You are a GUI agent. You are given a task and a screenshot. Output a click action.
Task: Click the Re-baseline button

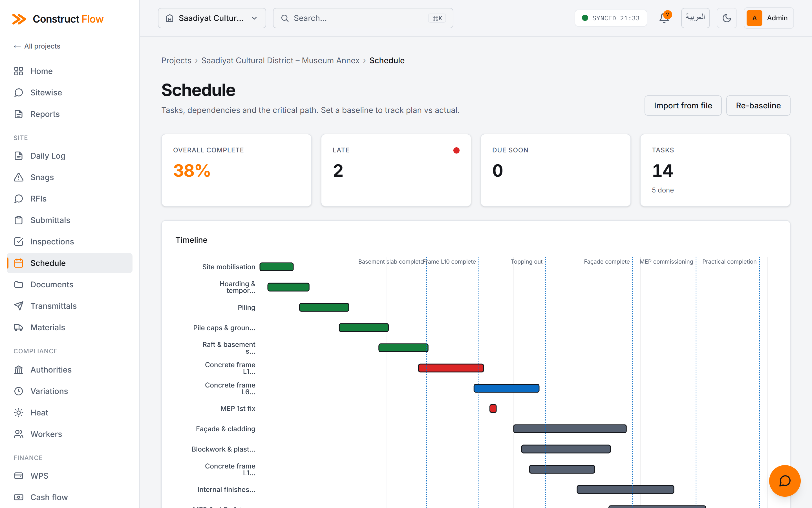[758, 106]
